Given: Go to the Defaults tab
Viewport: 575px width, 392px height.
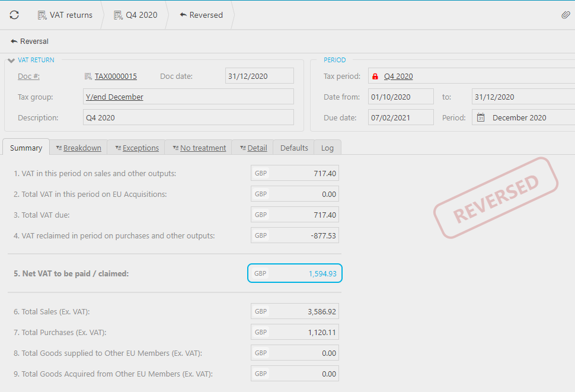Looking at the screenshot, I should 294,148.
